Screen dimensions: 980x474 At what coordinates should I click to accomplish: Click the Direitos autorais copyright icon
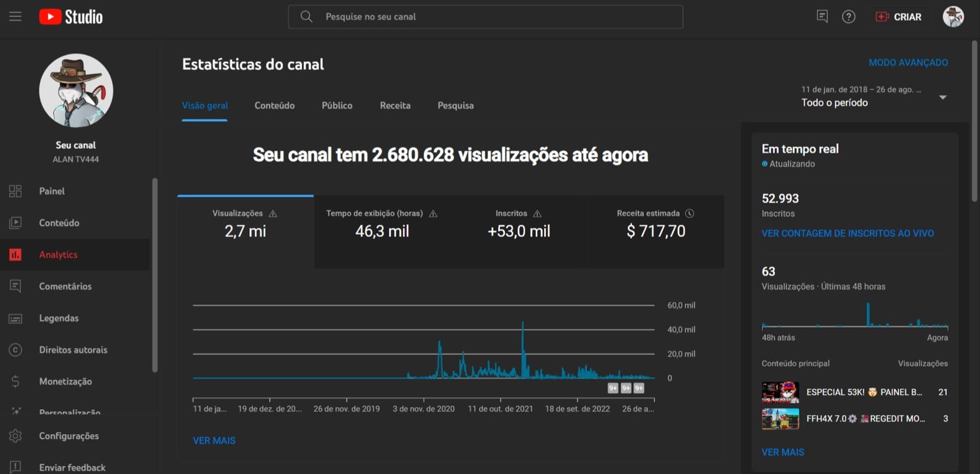(x=15, y=350)
